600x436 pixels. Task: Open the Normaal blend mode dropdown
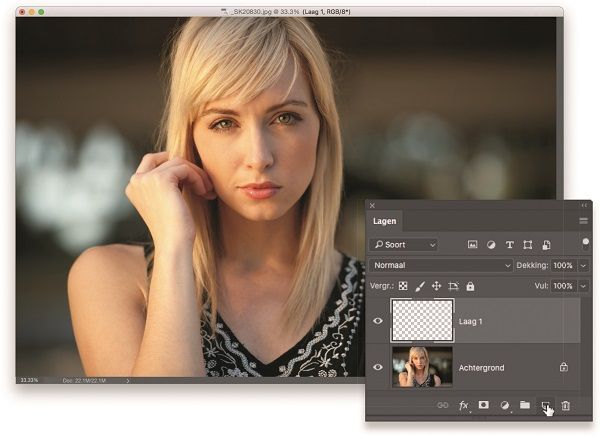(x=441, y=265)
